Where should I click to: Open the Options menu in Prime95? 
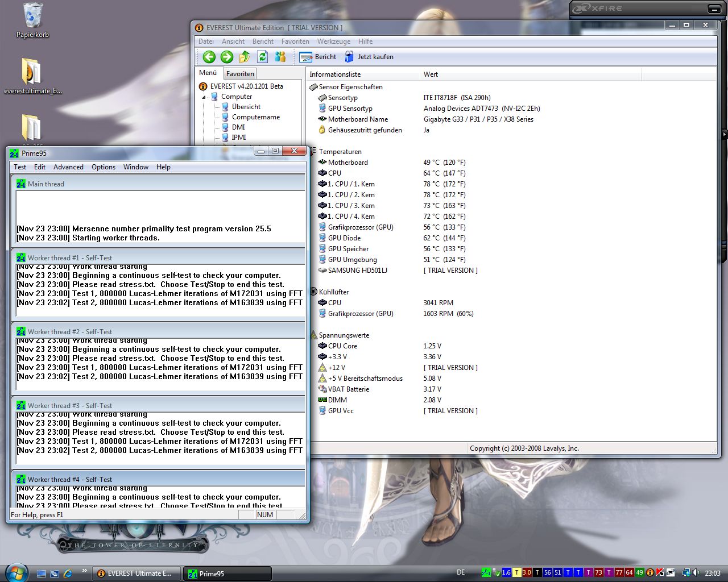point(104,167)
